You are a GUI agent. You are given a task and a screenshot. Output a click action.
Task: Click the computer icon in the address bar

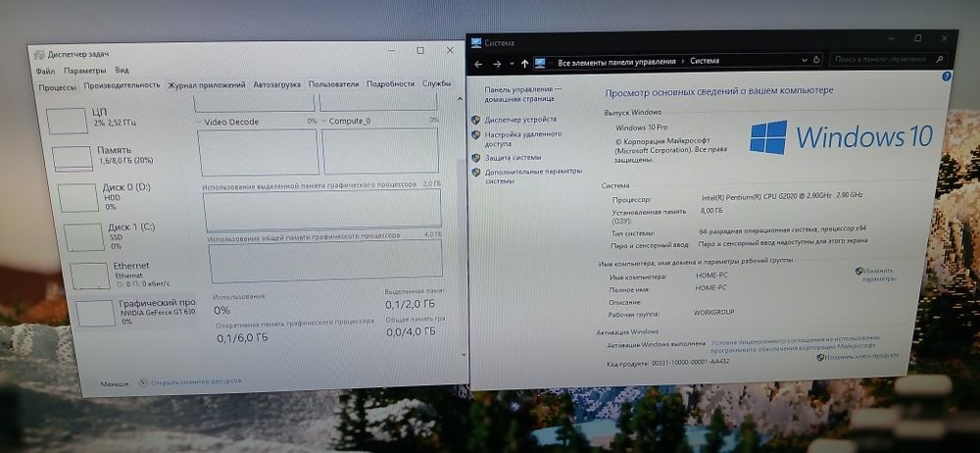point(541,62)
